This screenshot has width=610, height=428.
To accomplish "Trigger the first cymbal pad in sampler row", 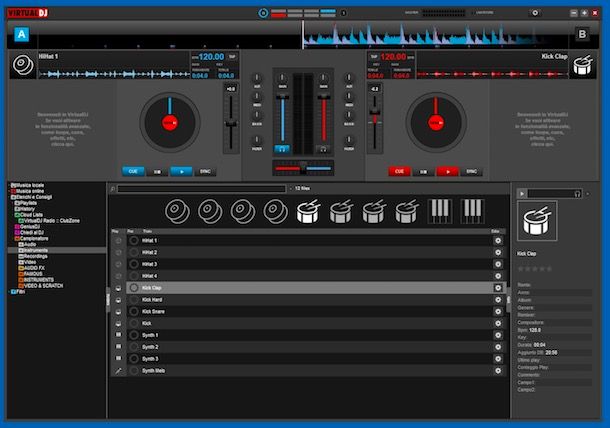I will (x=177, y=211).
